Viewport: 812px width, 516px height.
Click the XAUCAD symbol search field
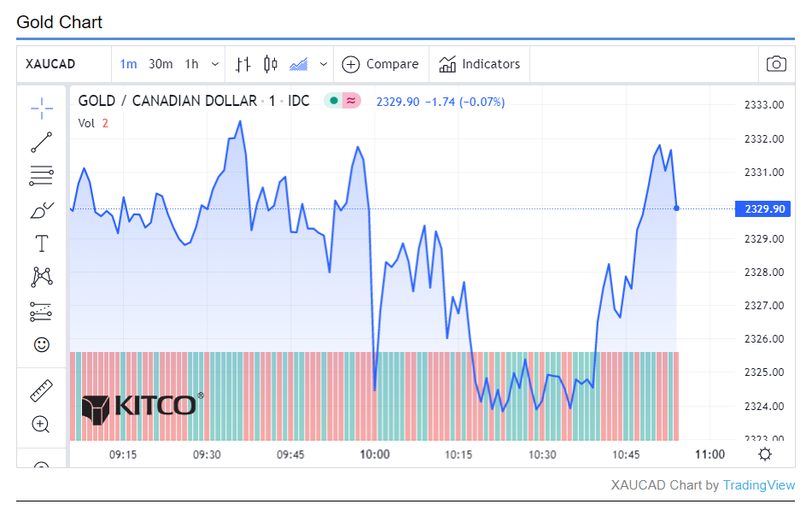coord(63,64)
